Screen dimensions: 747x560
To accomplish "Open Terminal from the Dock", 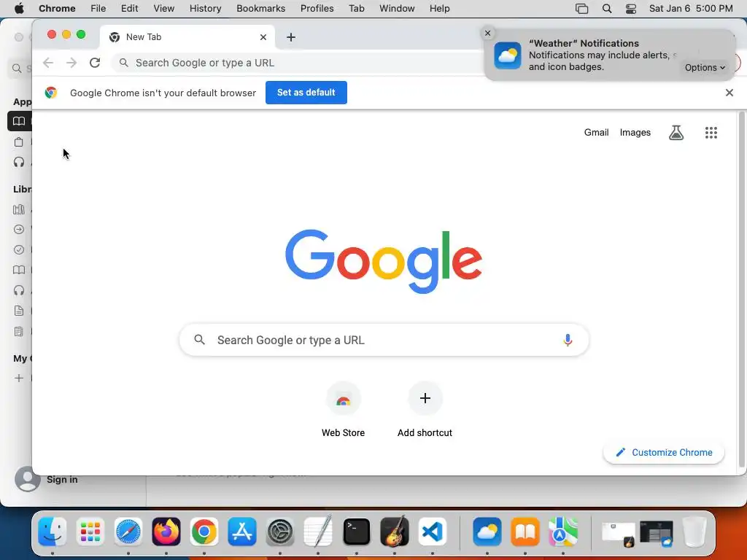I will (356, 532).
